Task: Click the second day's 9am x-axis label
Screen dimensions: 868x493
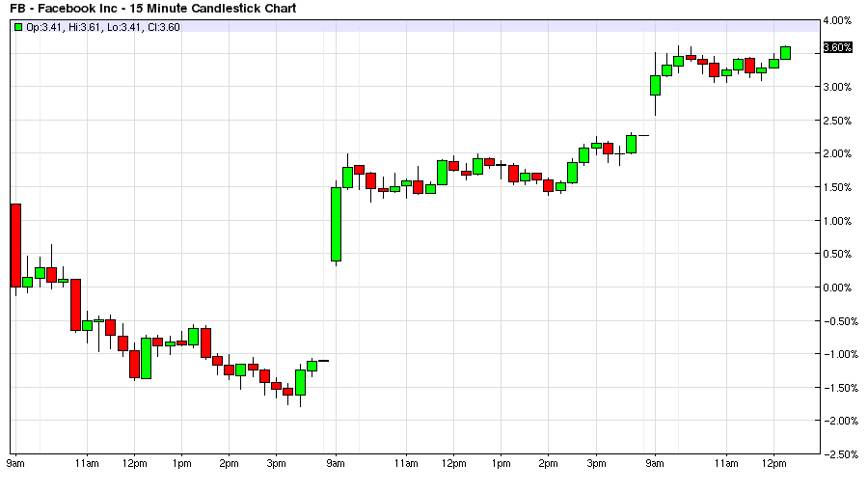Action: coord(336,464)
